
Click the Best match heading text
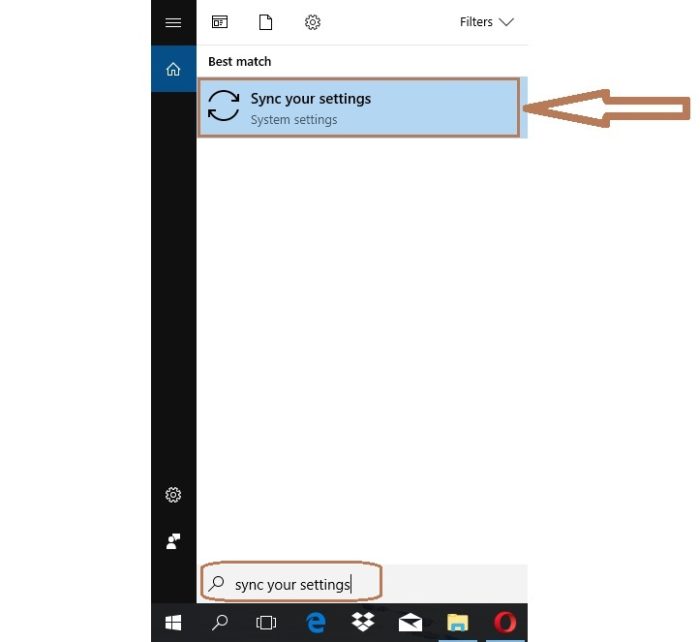pos(240,62)
